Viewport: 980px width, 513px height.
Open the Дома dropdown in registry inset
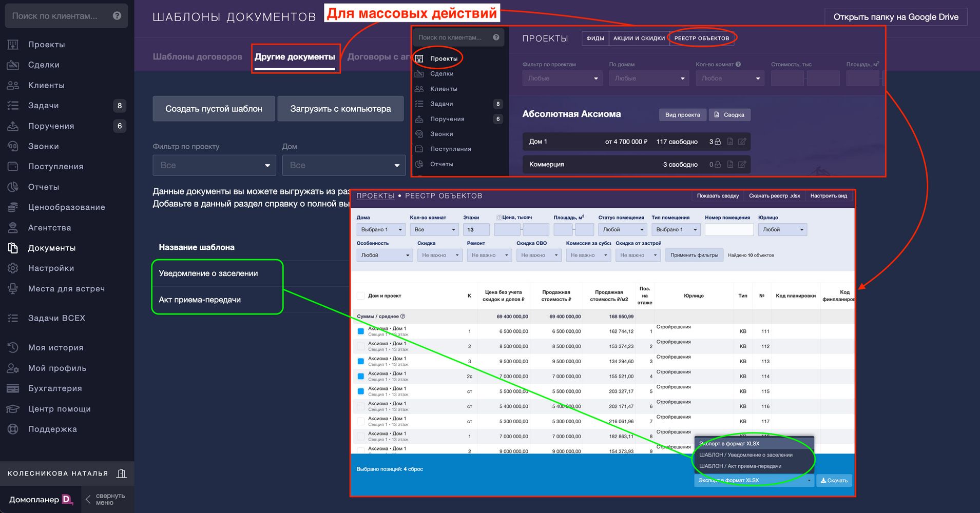tap(381, 230)
